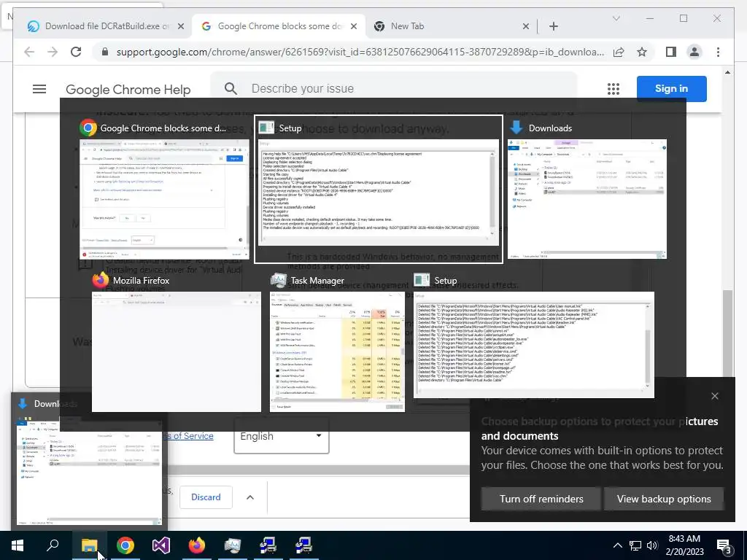Open first Setup installer taskbar icon
This screenshot has height=560, width=747.
268,545
